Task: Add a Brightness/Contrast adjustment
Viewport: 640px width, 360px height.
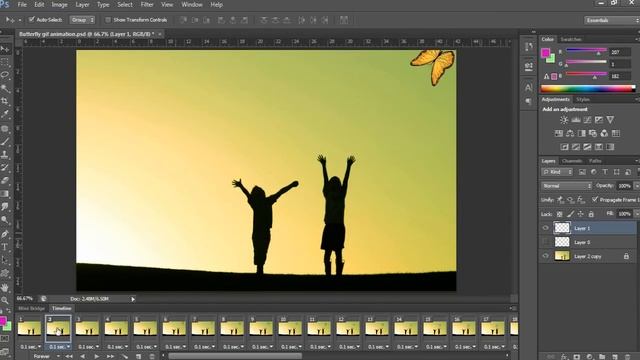Action: [x=564, y=120]
